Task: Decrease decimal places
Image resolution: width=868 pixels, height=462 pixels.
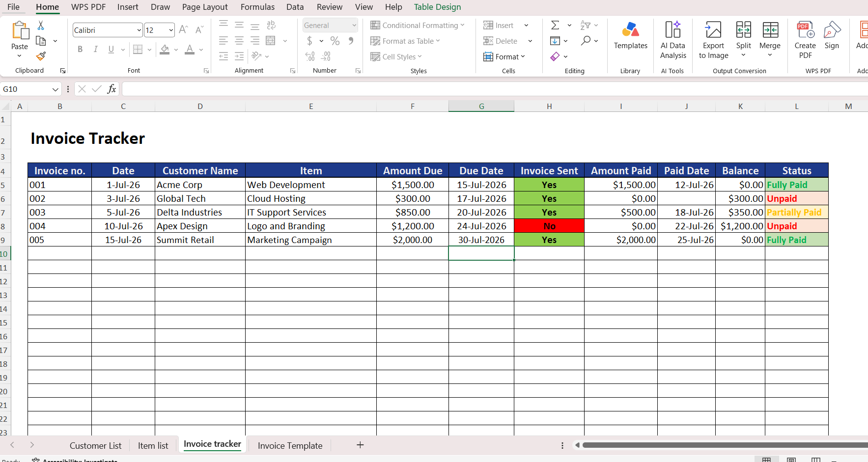Action: pyautogui.click(x=326, y=56)
